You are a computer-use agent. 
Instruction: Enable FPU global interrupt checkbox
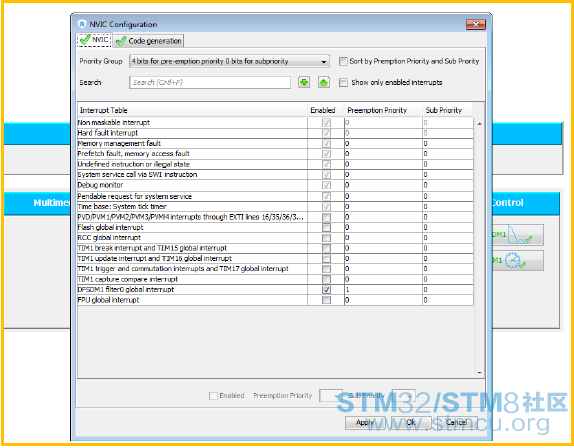[x=326, y=300]
